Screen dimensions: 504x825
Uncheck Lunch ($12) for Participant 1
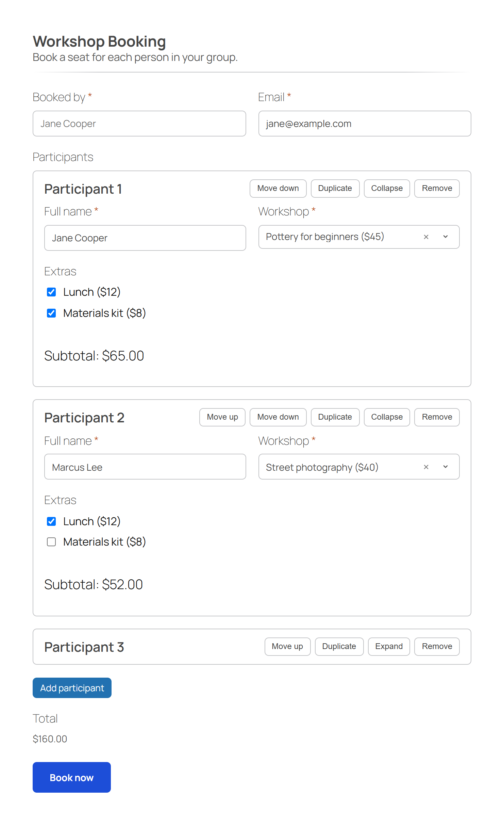[51, 292]
